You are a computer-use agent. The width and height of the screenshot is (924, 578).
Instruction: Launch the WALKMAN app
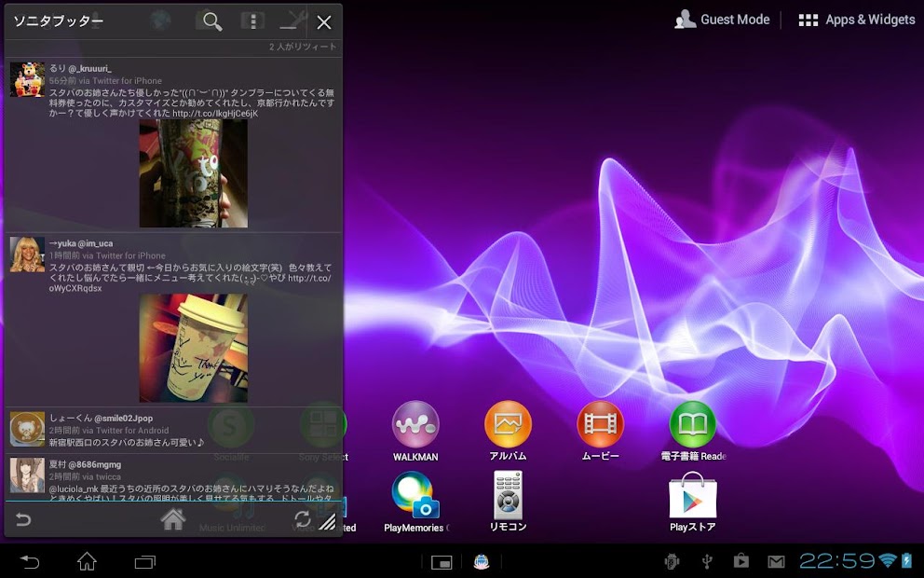point(415,431)
